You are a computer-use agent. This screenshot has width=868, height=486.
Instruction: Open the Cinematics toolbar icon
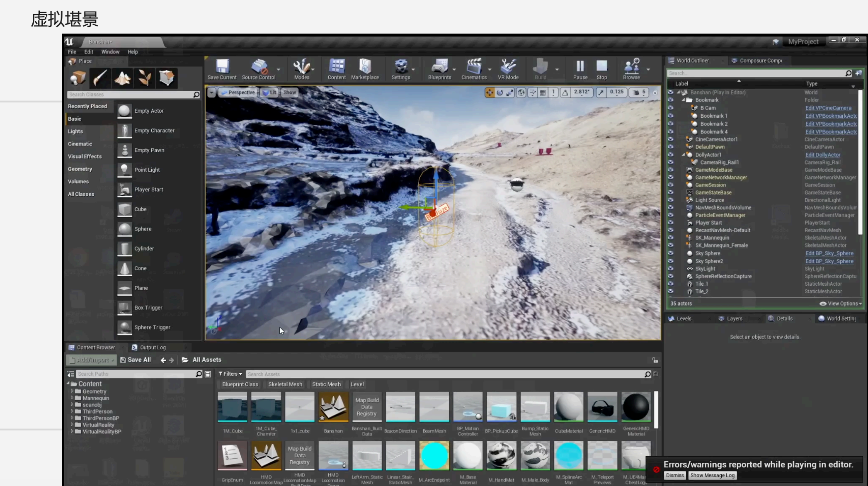[474, 69]
